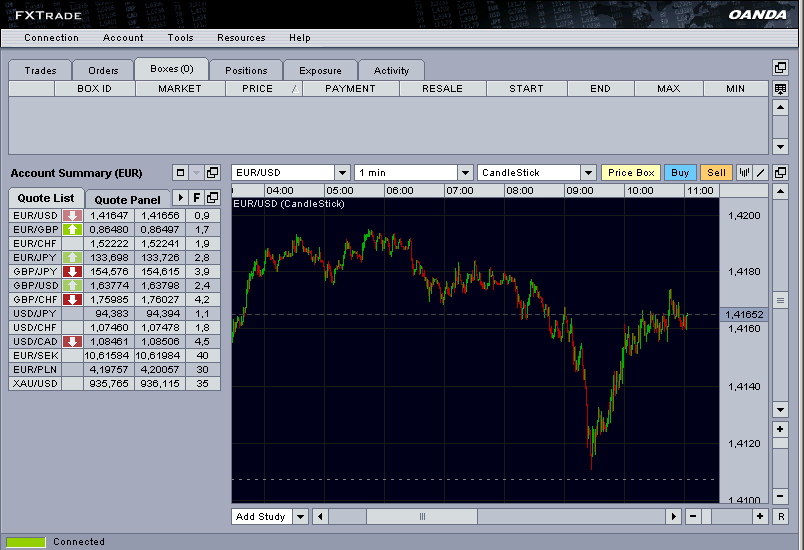804x550 pixels.
Task: Open the Resources menu
Action: pyautogui.click(x=241, y=38)
